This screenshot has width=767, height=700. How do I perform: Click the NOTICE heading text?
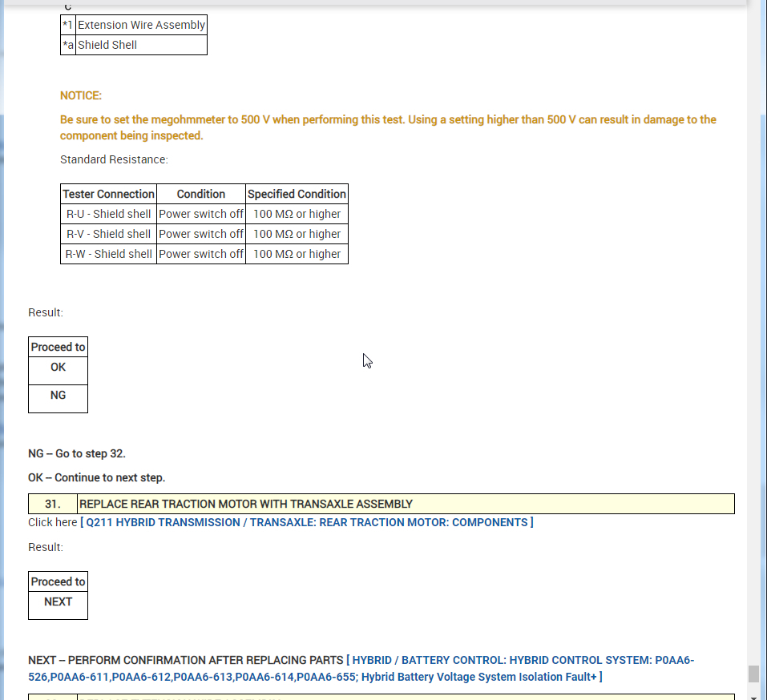tap(81, 95)
